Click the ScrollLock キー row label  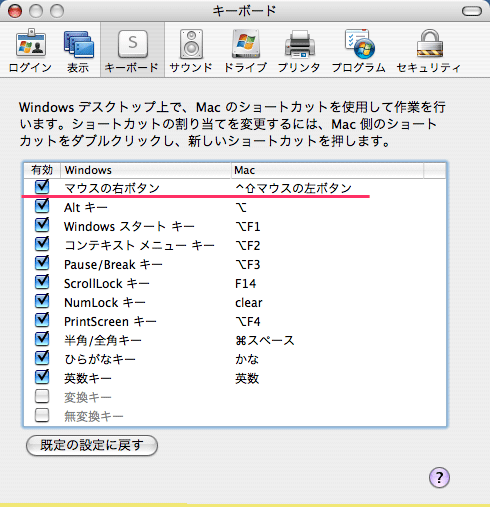107,284
